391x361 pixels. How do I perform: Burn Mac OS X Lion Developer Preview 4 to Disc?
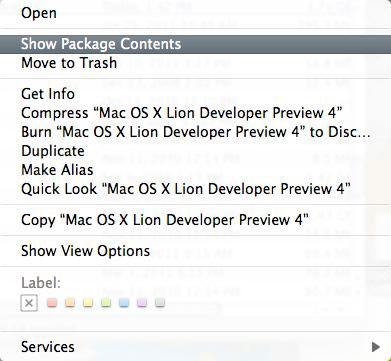[x=195, y=132]
